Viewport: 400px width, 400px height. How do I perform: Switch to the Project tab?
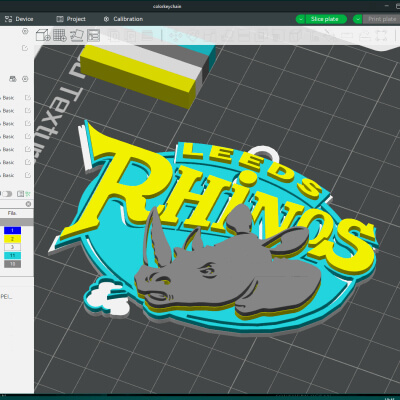(71, 19)
